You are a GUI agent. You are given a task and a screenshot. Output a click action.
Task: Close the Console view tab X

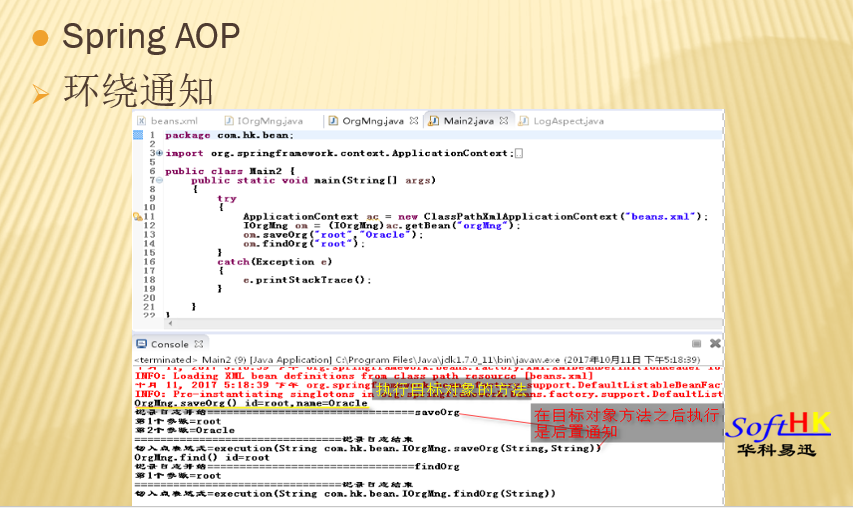point(199,344)
